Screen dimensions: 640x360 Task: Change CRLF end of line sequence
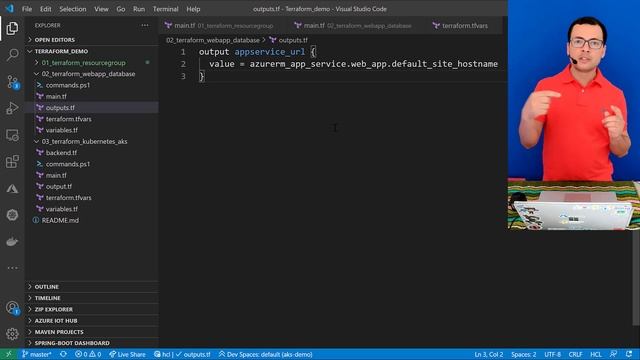[x=576, y=354]
